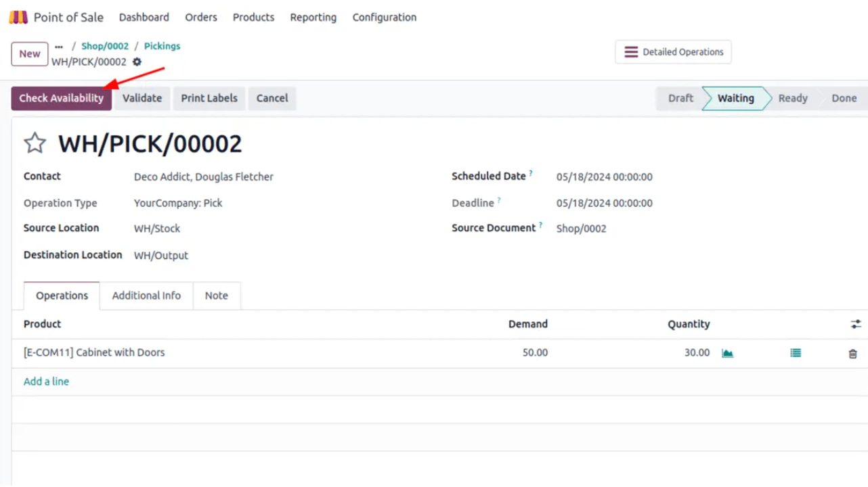Show the Scheduled Date help tooltip question mark
The width and height of the screenshot is (868, 487).
pyautogui.click(x=531, y=174)
